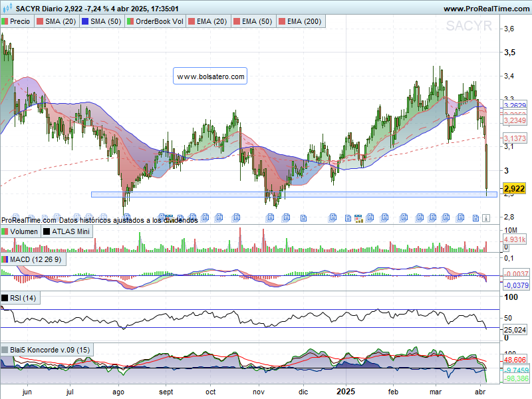Click the green Koncorde value label -98,386
The image size is (532, 399).
pyautogui.click(x=516, y=378)
